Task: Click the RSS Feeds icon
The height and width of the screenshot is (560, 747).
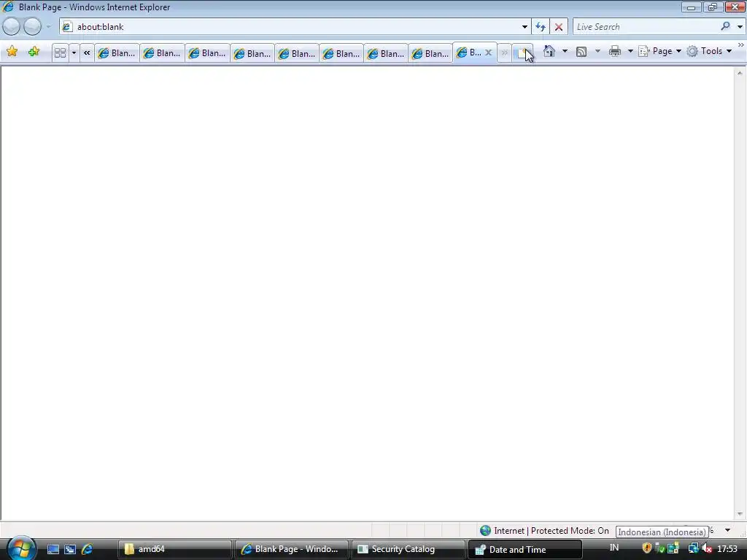Action: pos(581,52)
